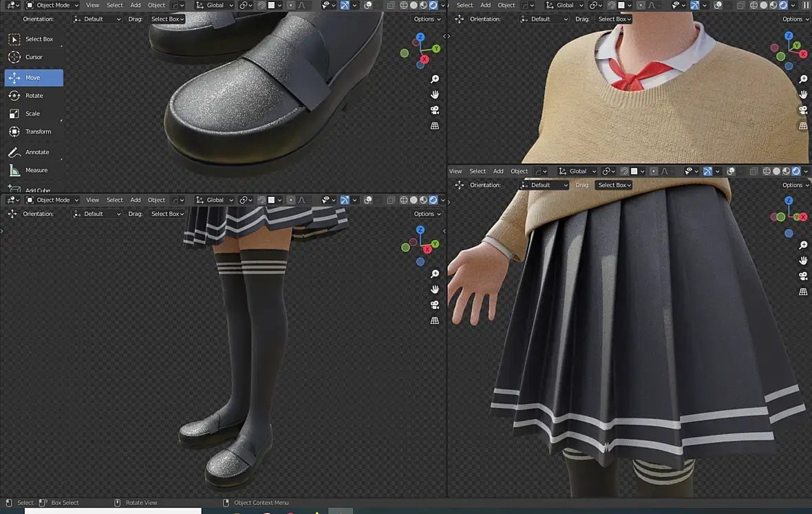
Task: Open Drag Select Box dropdown in sweater viewport
Action: tap(615, 19)
